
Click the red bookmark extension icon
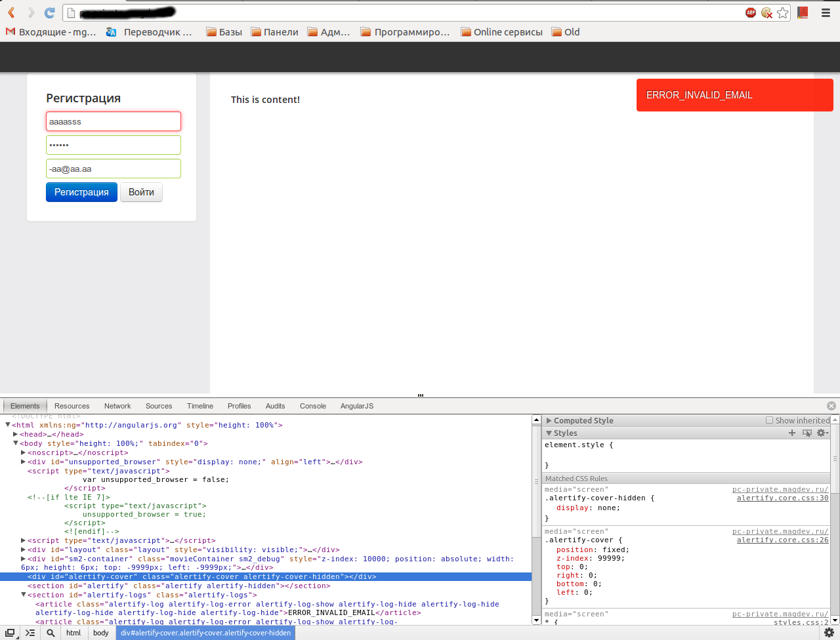click(803, 12)
